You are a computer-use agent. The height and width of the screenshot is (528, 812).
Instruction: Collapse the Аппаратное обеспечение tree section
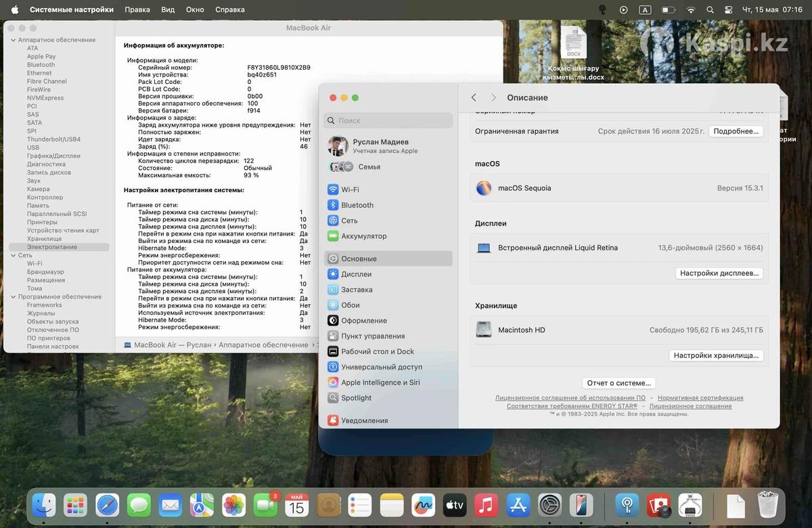click(12, 40)
